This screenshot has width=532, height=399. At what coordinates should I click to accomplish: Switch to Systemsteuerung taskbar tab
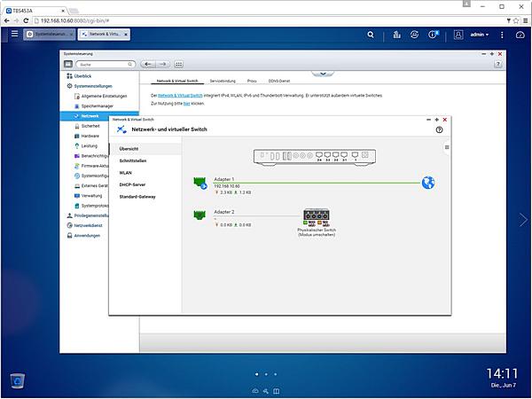click(50, 35)
